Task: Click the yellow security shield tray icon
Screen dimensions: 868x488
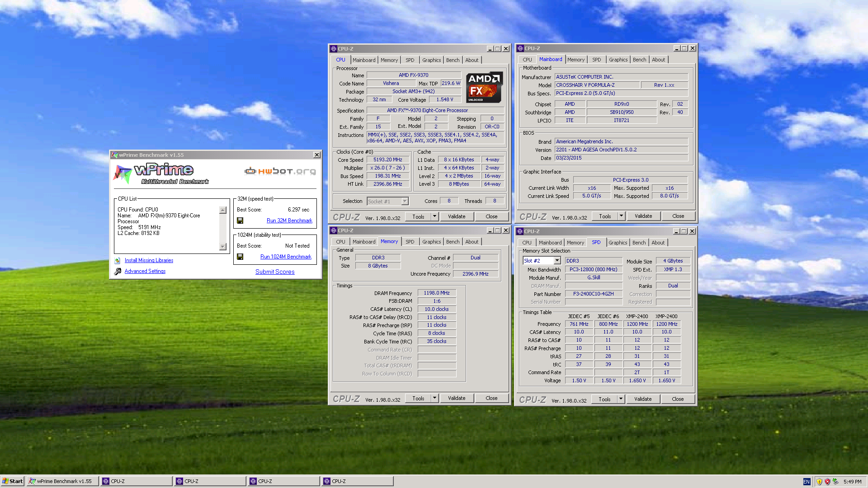Action: (x=819, y=482)
